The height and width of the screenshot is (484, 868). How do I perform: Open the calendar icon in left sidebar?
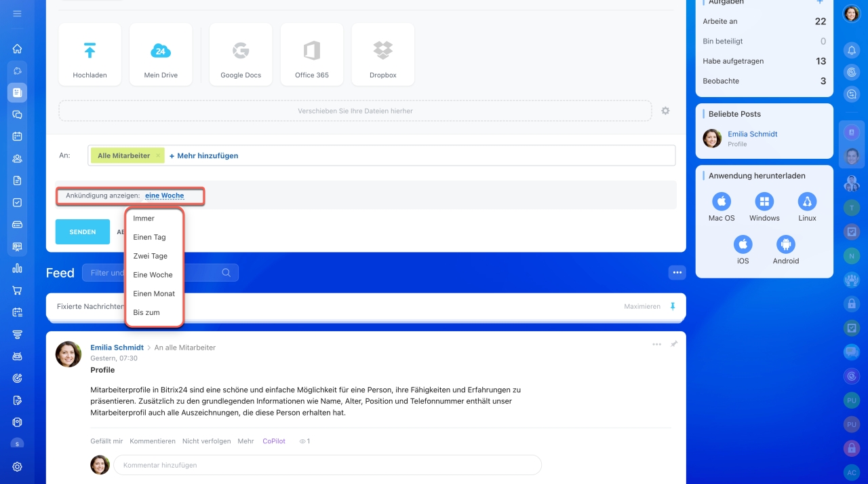pyautogui.click(x=18, y=136)
